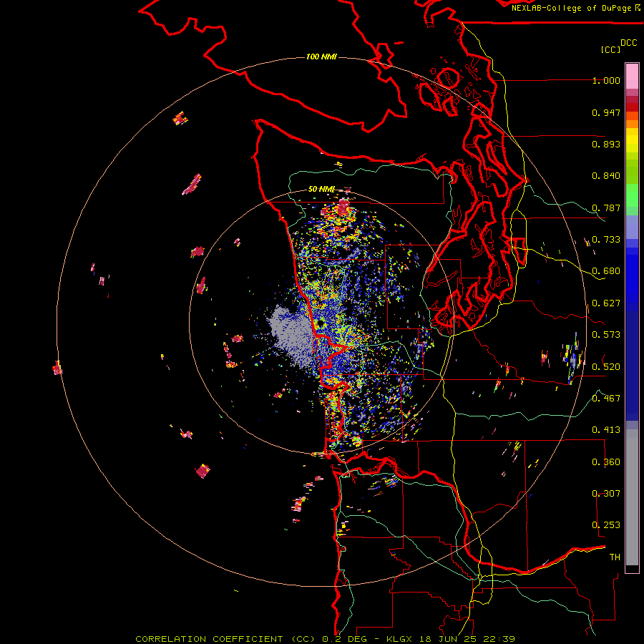Screen dimensions: 644x644
Task: Click the 0.253 scale value
Action: [606, 525]
